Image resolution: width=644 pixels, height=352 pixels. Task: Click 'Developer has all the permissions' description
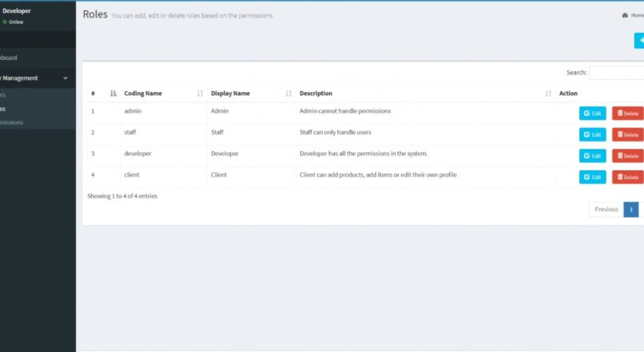click(x=364, y=154)
